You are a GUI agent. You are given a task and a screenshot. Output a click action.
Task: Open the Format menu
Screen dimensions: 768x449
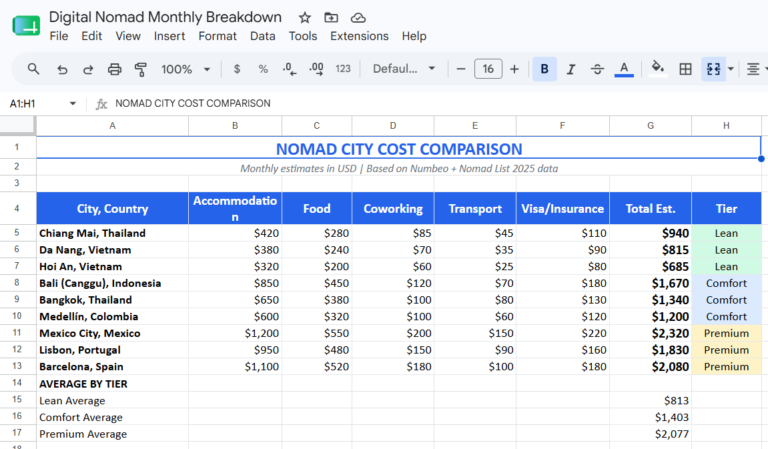pos(217,36)
